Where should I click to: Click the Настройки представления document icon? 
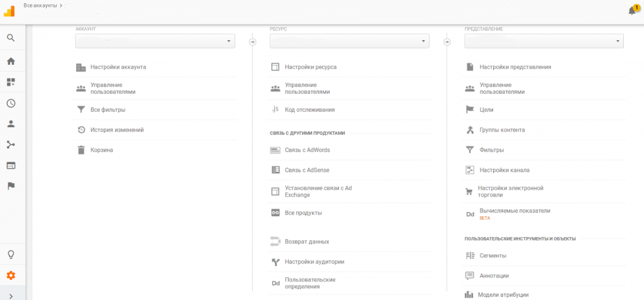470,67
